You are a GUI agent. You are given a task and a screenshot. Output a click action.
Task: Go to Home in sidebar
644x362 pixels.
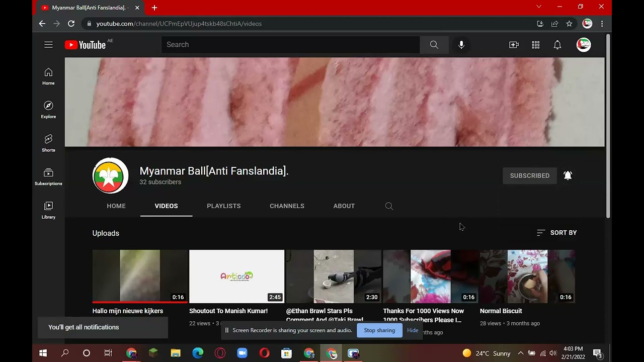pos(48,76)
